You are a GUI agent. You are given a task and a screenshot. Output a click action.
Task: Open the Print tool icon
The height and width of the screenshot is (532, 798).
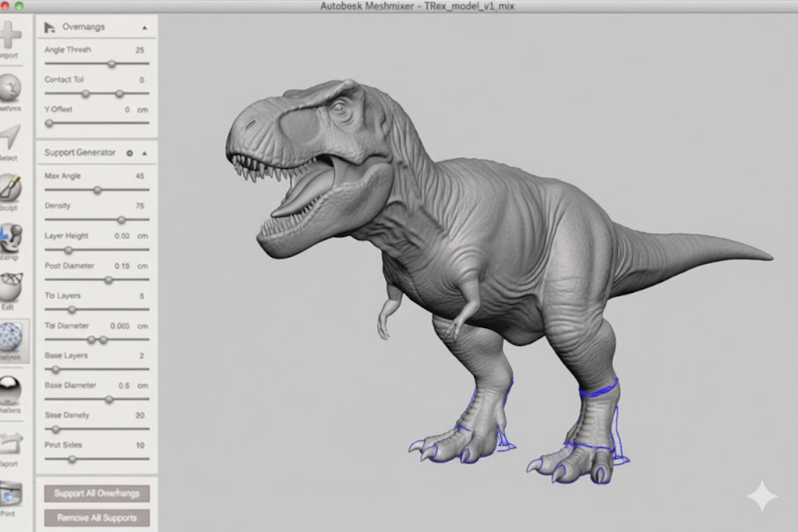[x=11, y=494]
